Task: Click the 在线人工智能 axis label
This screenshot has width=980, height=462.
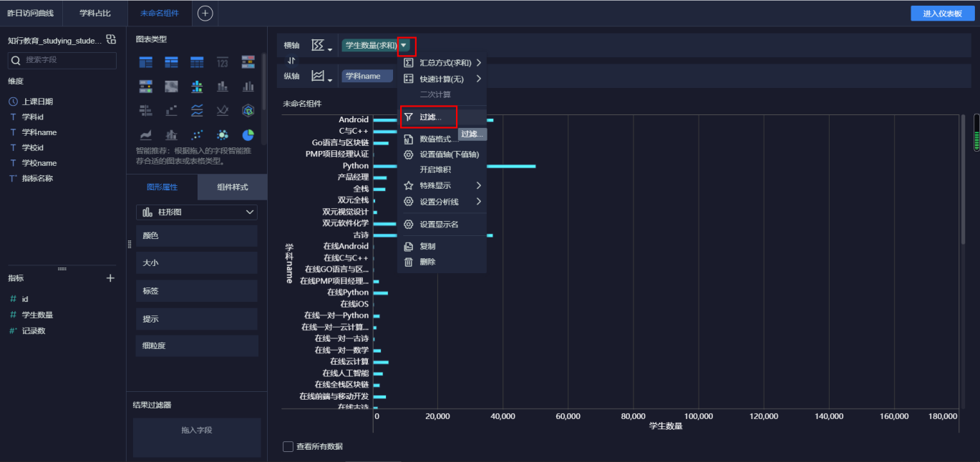Action: click(x=345, y=373)
